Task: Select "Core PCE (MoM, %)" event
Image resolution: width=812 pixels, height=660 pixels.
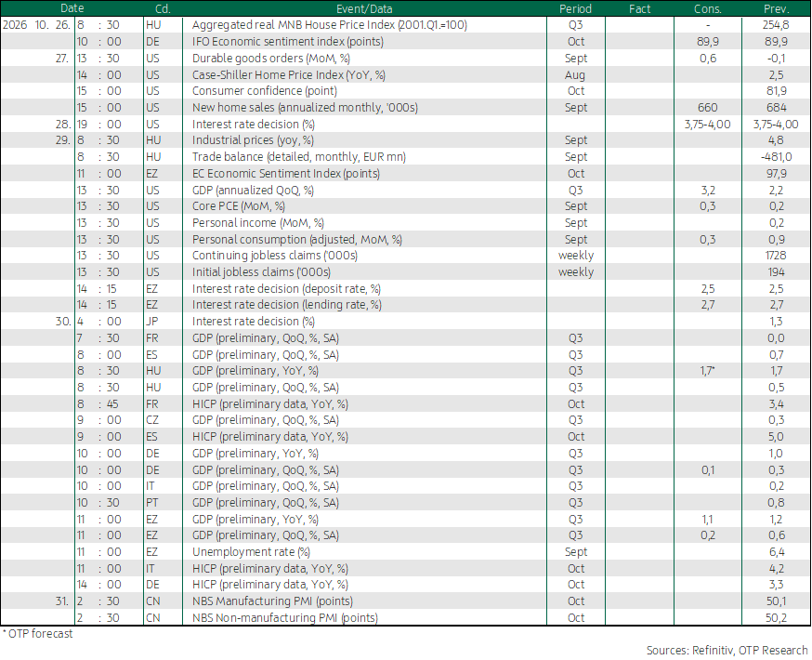Action: 239,205
